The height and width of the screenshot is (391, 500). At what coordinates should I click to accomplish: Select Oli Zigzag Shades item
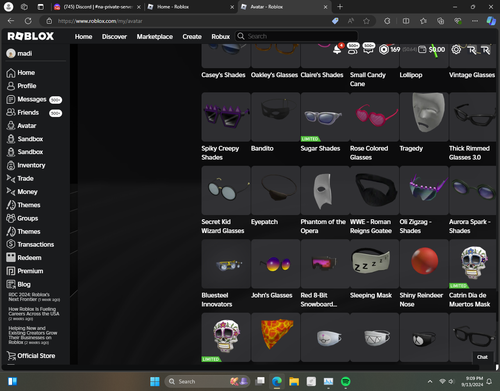[424, 190]
